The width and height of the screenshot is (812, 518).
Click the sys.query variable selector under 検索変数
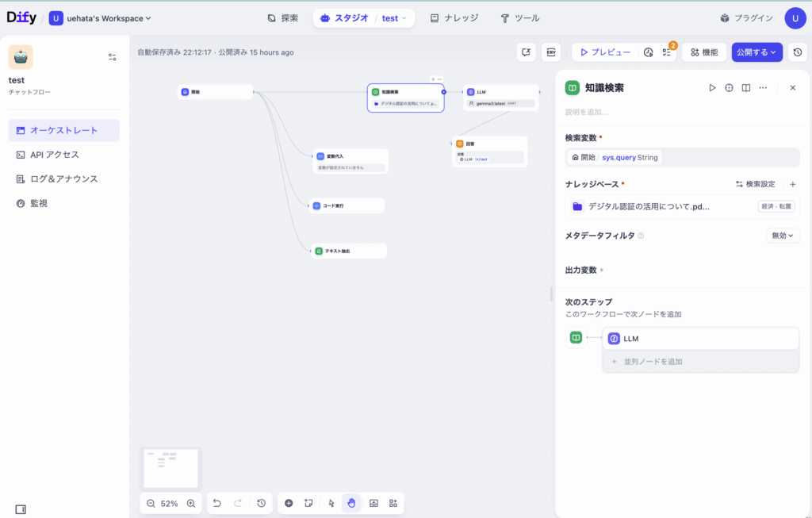(x=682, y=158)
